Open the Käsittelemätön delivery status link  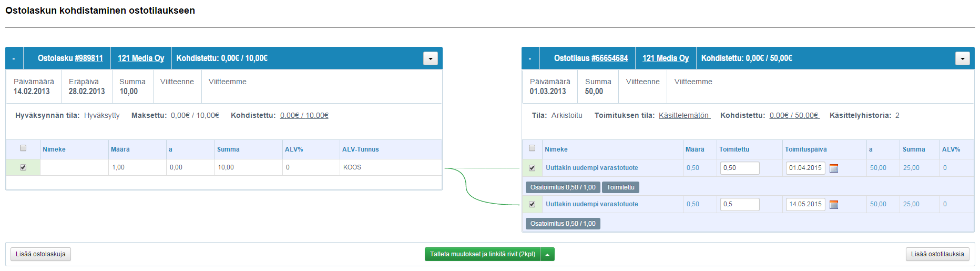(x=684, y=115)
